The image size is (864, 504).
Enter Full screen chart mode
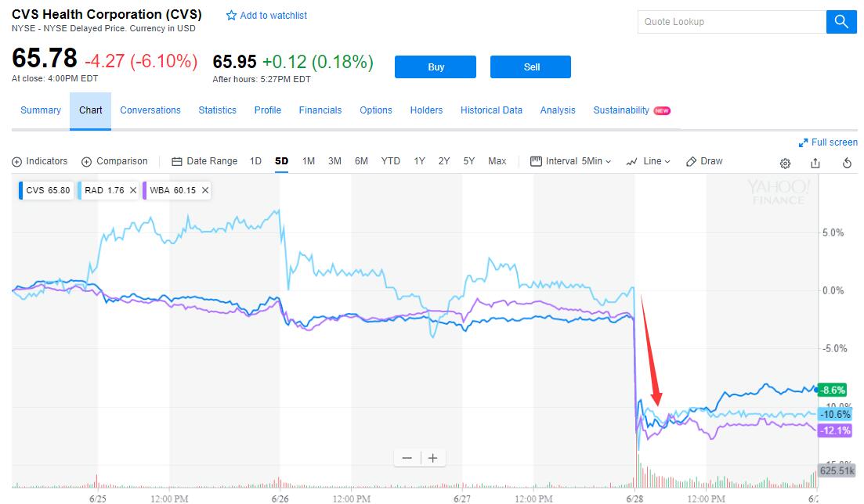point(828,142)
